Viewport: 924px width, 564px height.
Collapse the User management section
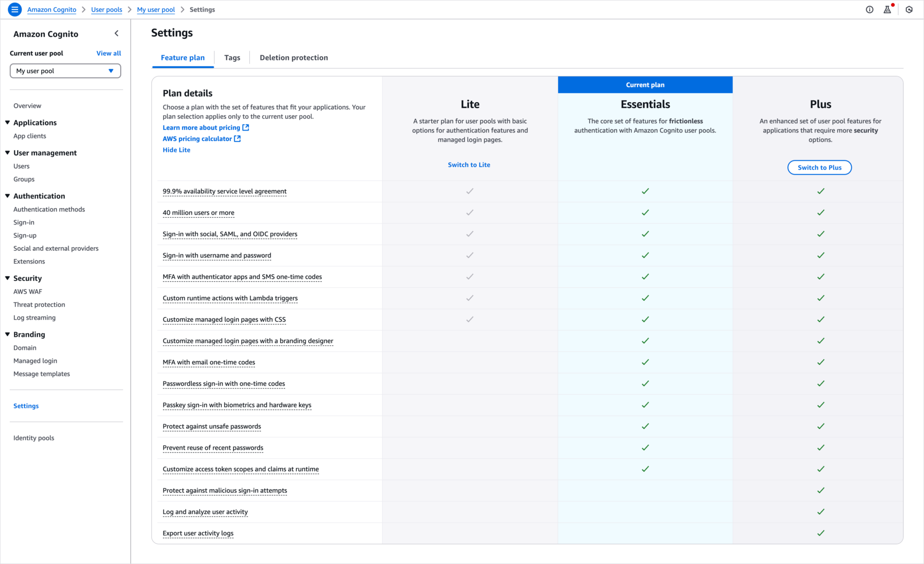(8, 153)
